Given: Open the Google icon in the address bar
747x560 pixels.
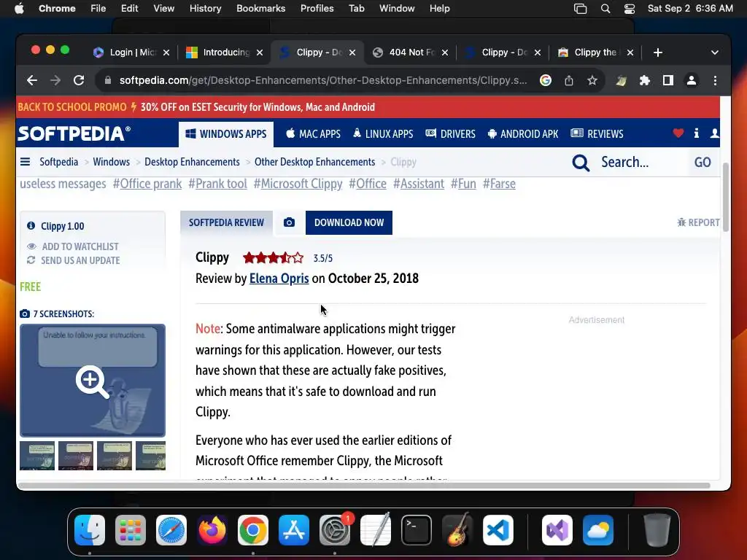Looking at the screenshot, I should click(x=546, y=80).
